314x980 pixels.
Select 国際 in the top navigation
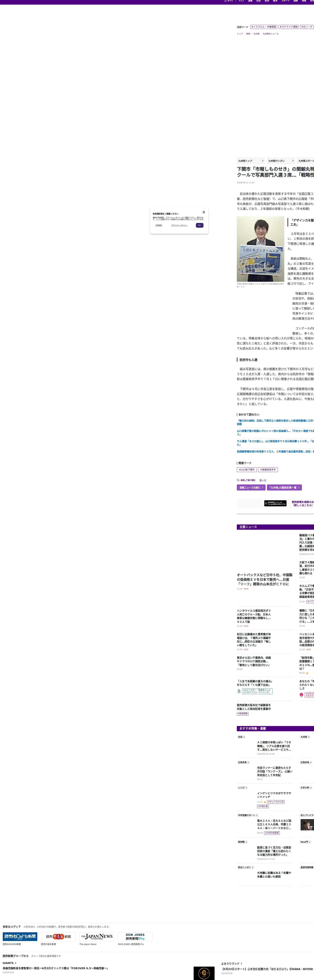pos(295,1)
